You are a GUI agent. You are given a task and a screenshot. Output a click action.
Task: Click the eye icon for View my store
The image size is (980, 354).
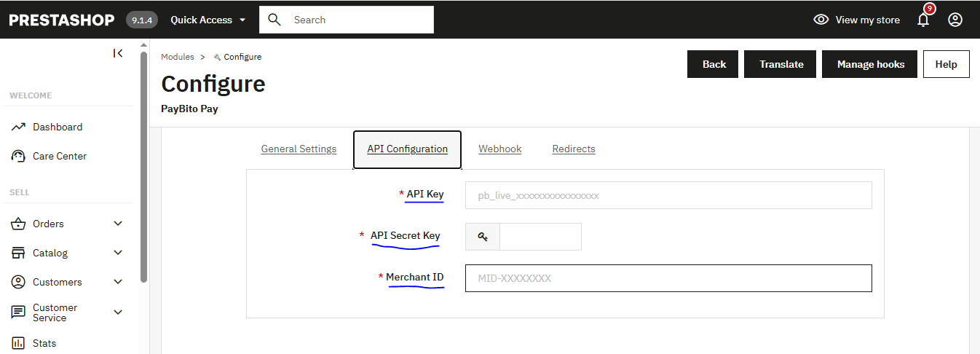(x=821, y=20)
